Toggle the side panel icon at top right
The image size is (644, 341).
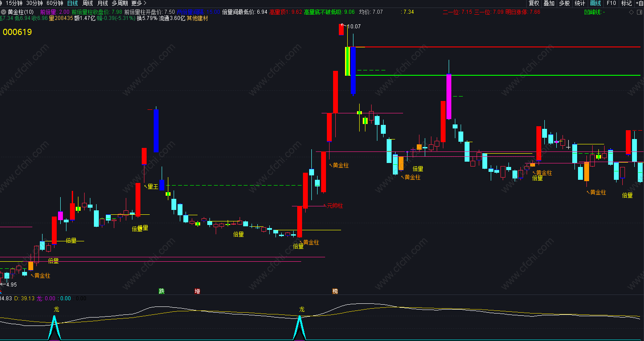coord(639,12)
